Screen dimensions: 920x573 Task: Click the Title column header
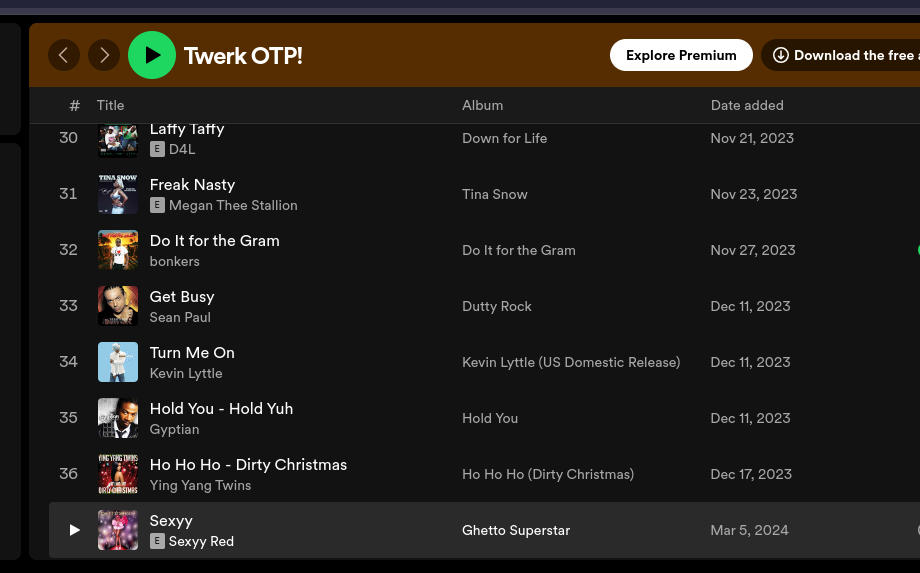(x=111, y=105)
